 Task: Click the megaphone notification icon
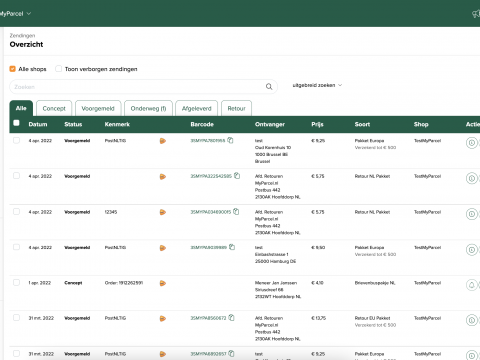476,14
